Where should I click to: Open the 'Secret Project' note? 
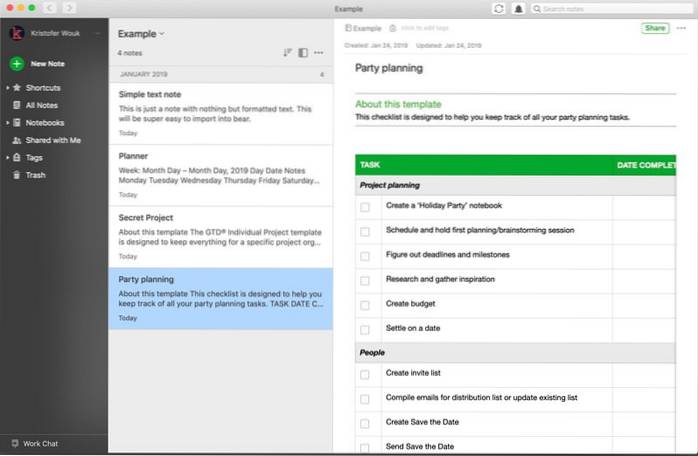(219, 230)
